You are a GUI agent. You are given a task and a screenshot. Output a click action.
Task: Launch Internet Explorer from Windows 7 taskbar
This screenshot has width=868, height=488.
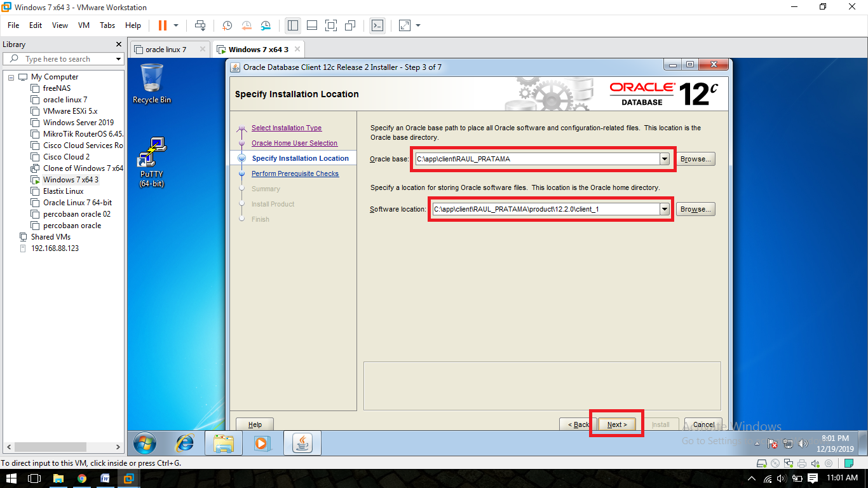tap(185, 443)
